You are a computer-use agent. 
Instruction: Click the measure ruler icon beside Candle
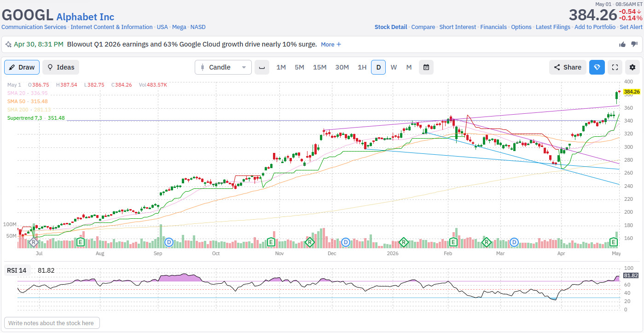262,67
